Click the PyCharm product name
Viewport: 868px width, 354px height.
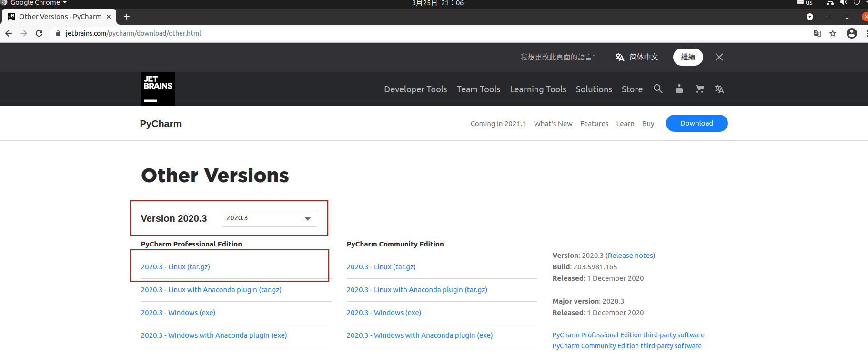pos(161,124)
